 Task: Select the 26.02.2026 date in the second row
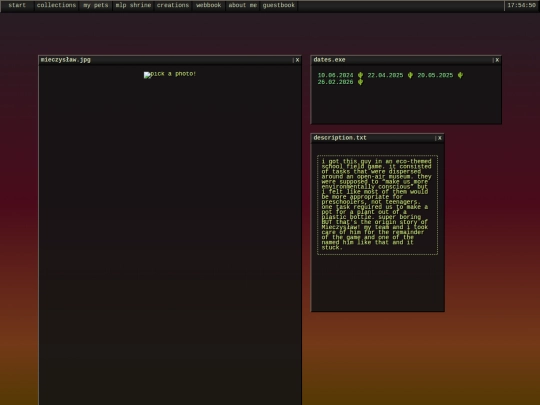point(335,82)
